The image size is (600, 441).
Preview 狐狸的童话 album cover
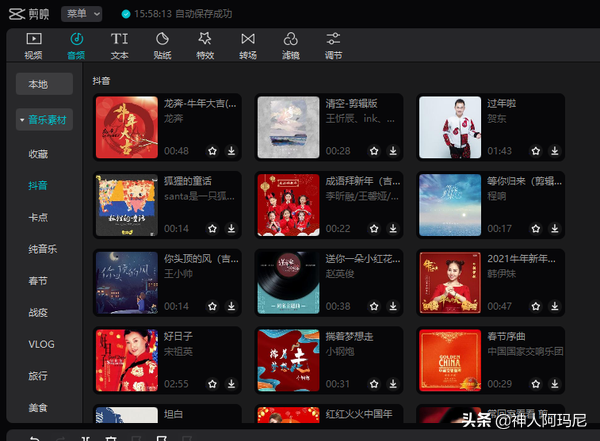pyautogui.click(x=127, y=205)
